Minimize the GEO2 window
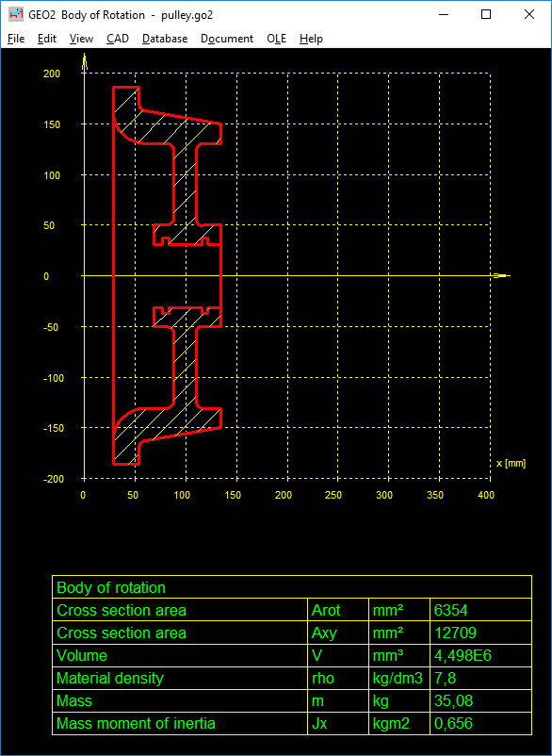Screen dimensions: 552x756 click(x=444, y=14)
